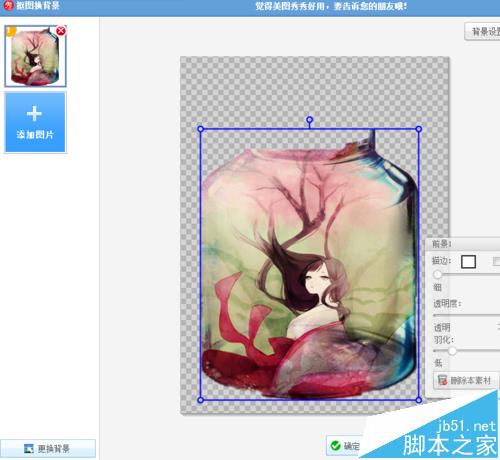
Task: Remove thumbnail with the red X icon
Action: (61, 31)
